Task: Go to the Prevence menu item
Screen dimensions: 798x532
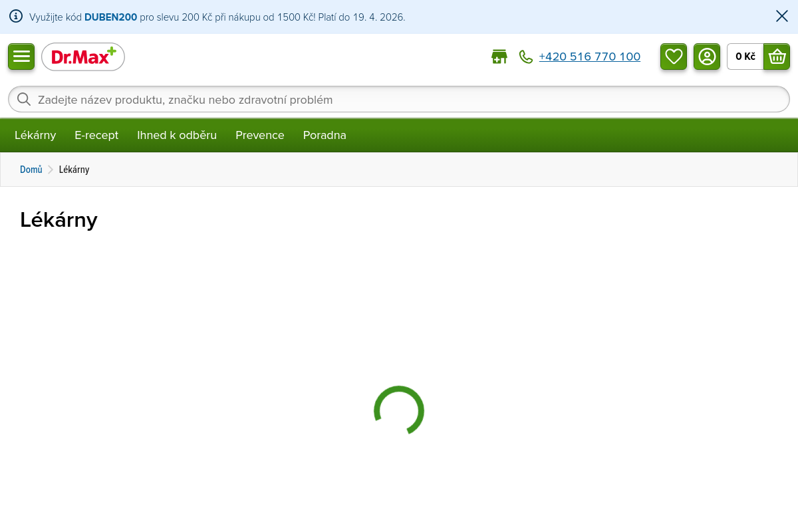Action: pyautogui.click(x=260, y=136)
